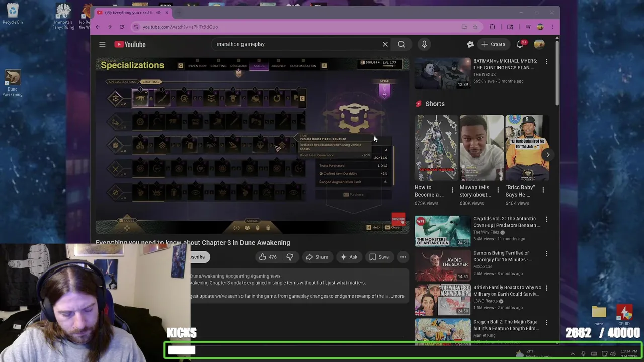Reload the YouTube page

coord(122,27)
